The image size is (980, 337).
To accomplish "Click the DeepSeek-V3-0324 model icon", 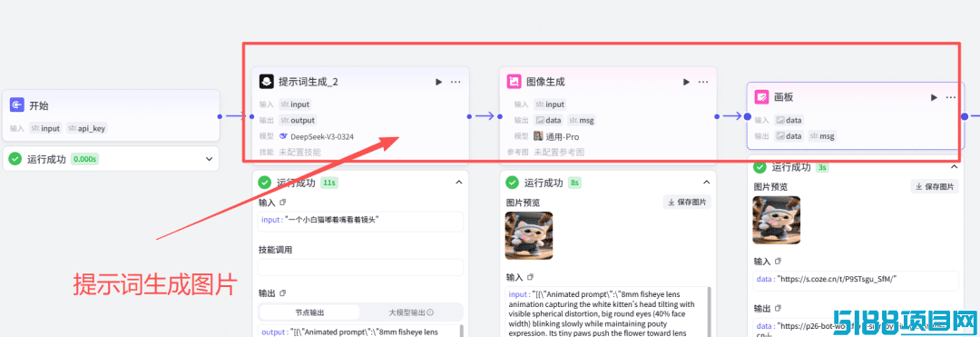I will (x=283, y=136).
